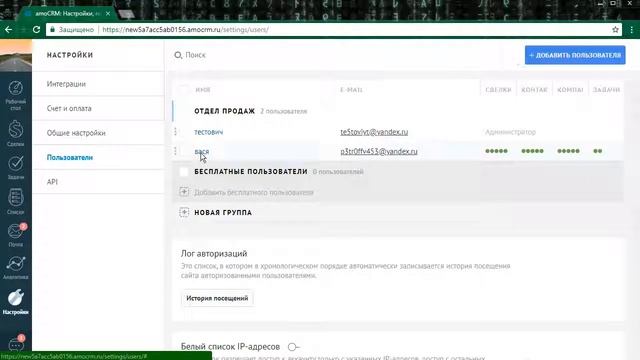Click the Сделки column header
This screenshot has width=640, height=360.
(x=498, y=90)
